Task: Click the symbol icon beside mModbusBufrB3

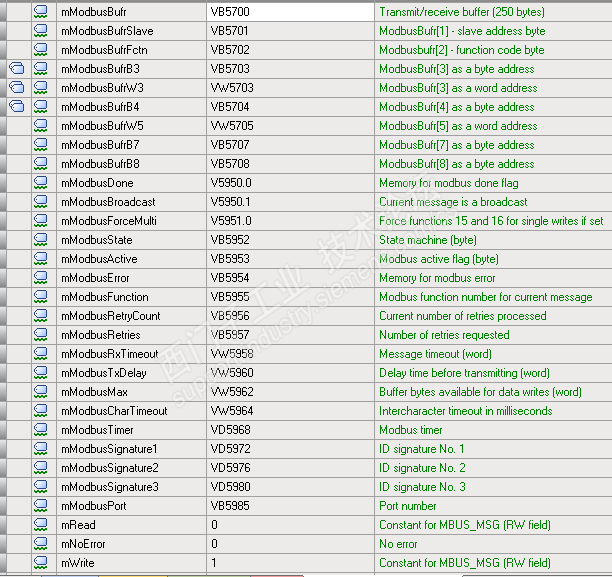Action: click(41, 69)
